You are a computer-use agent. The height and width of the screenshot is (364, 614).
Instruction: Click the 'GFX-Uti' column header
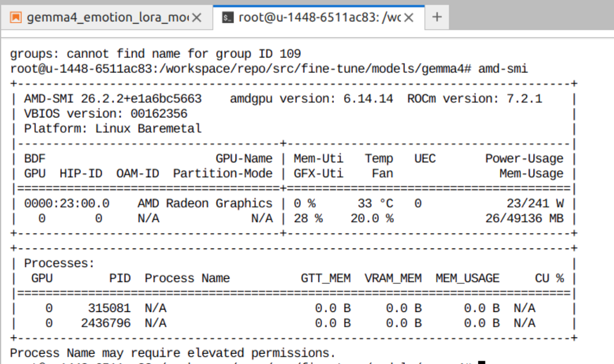[318, 174]
